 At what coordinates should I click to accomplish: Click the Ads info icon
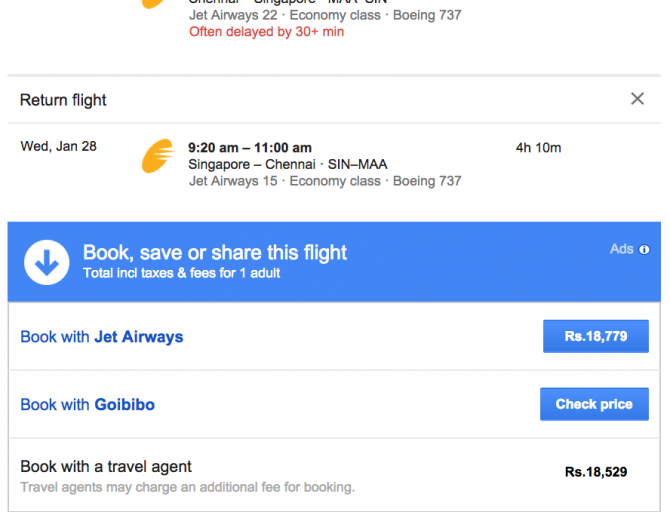point(644,249)
